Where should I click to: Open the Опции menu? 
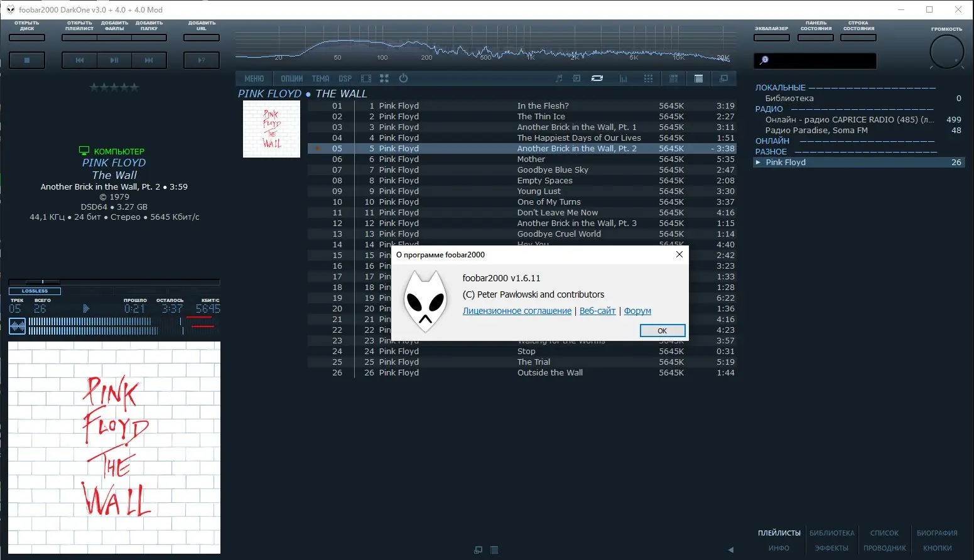coord(291,78)
